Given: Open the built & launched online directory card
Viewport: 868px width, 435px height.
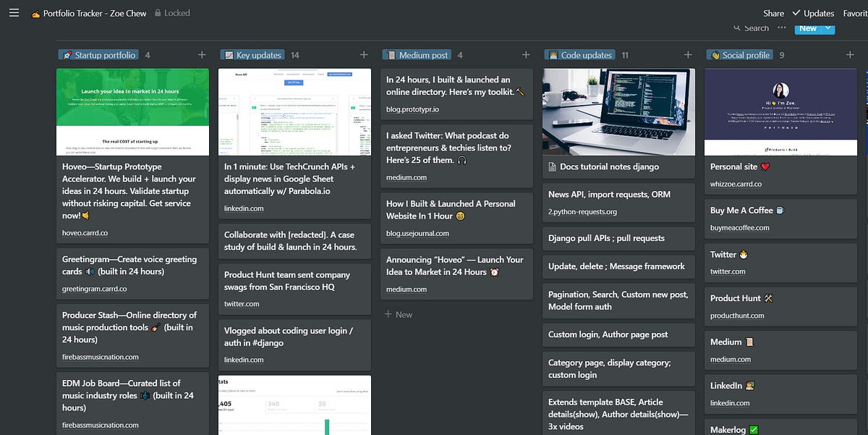Looking at the screenshot, I should pyautogui.click(x=458, y=93).
